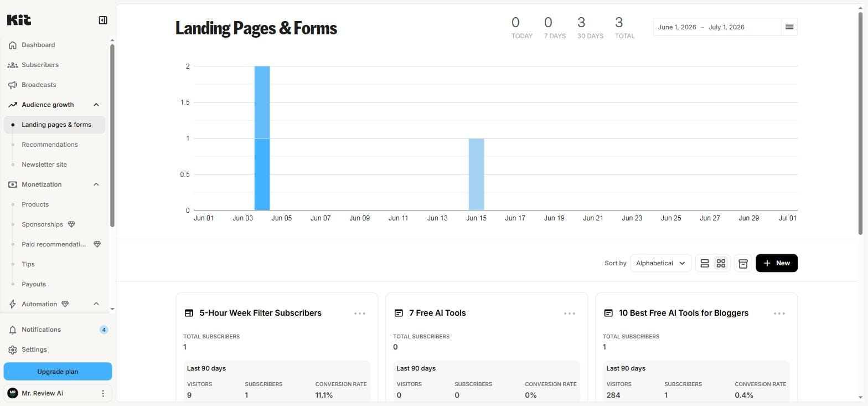The width and height of the screenshot is (868, 406).
Task: Open Sponsorships
Action: (x=42, y=224)
